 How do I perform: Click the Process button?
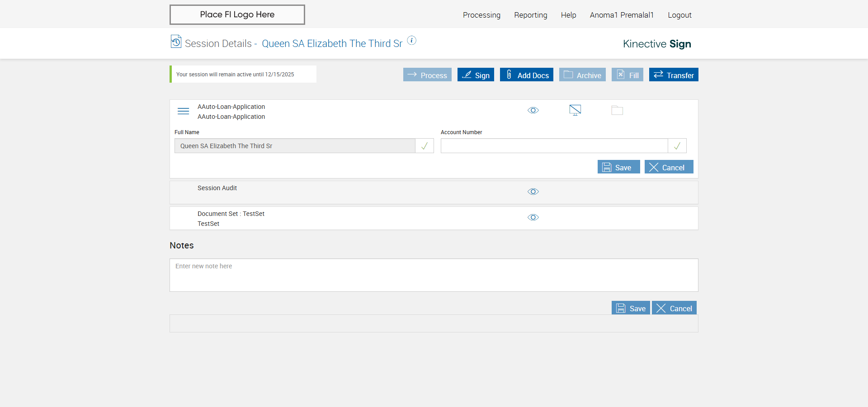coord(427,75)
